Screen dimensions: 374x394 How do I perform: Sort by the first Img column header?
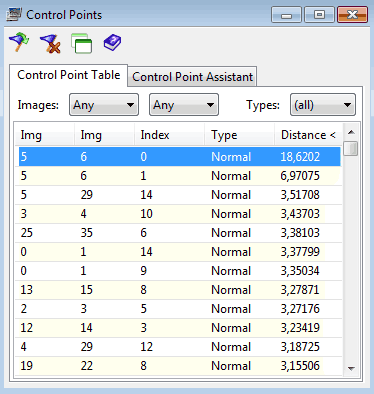pos(45,135)
